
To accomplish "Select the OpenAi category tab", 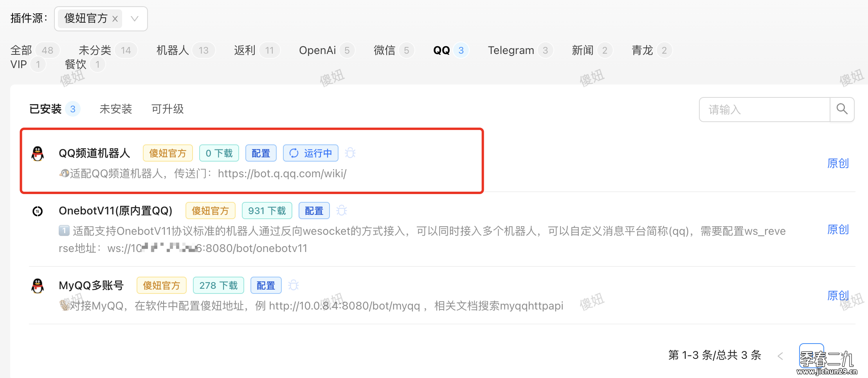I will pos(327,50).
